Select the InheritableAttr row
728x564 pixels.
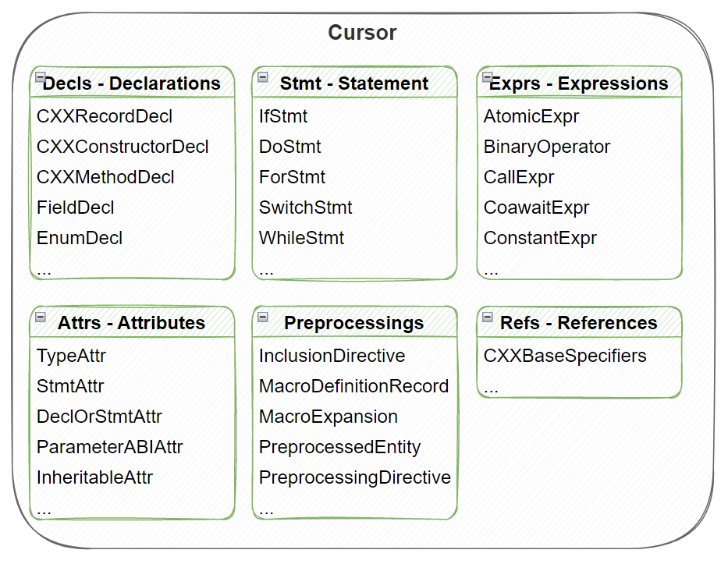tap(94, 477)
